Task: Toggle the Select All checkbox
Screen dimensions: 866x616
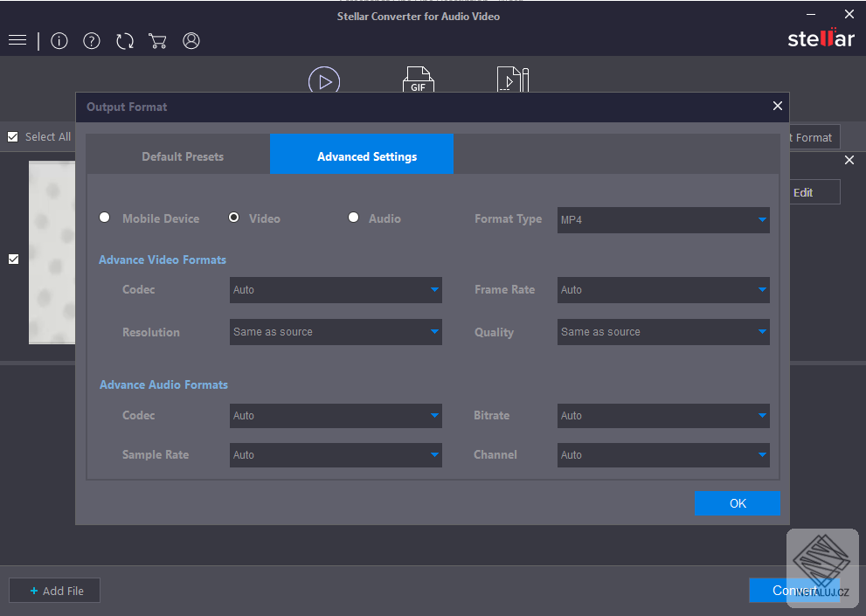Action: click(13, 136)
